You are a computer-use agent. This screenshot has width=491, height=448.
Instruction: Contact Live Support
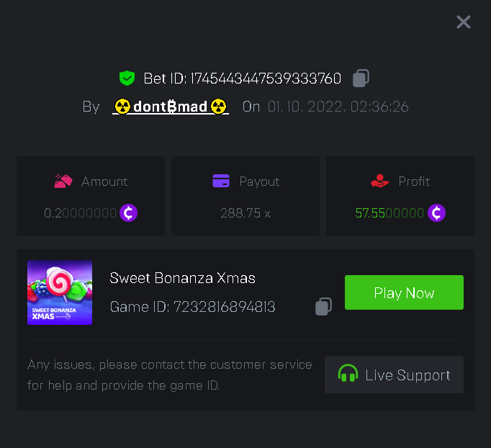point(394,375)
